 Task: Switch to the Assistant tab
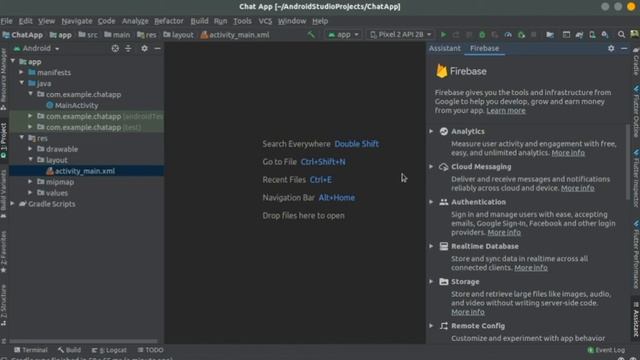click(x=444, y=48)
